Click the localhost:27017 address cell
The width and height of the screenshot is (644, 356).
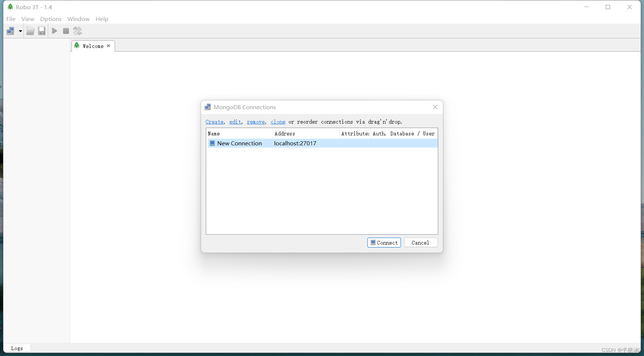click(295, 143)
